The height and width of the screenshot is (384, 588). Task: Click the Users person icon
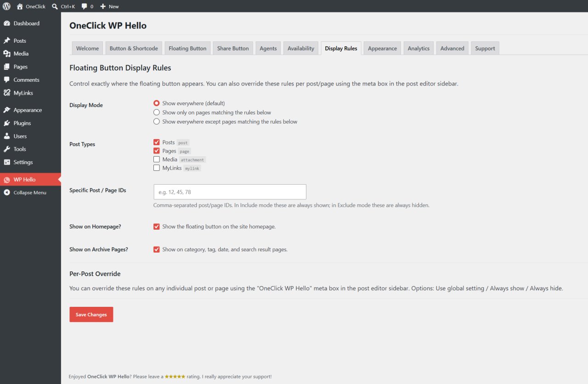point(7,136)
